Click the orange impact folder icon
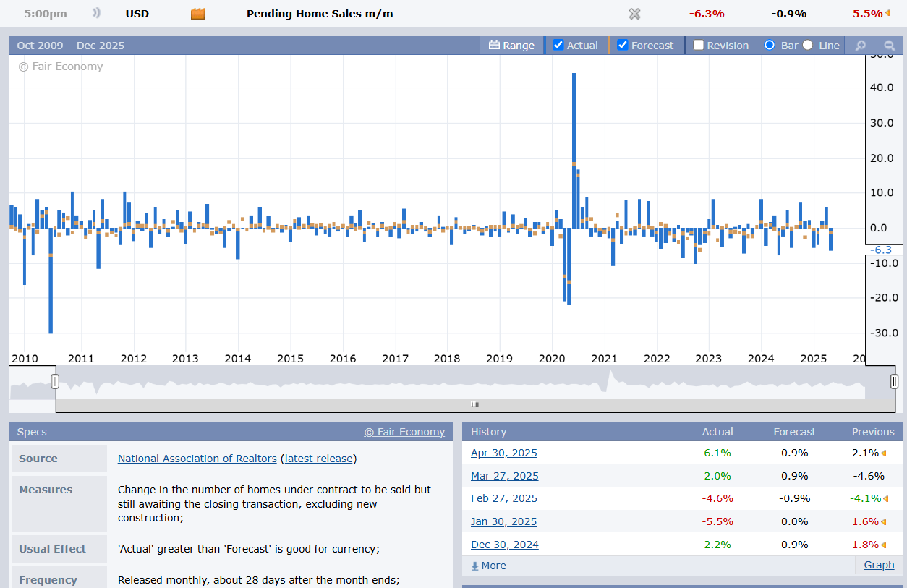The width and height of the screenshot is (907, 588). point(197,14)
